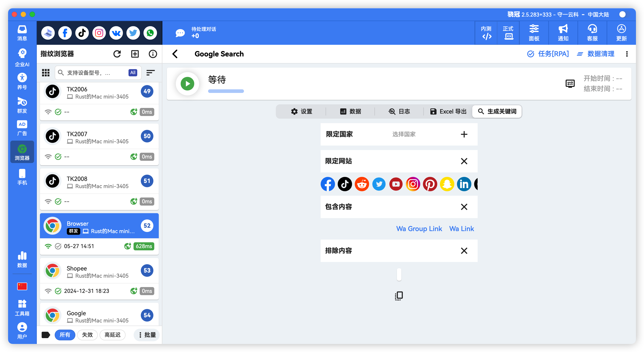The image size is (644, 352).
Task: Limit search to YouTube site
Action: [396, 184]
